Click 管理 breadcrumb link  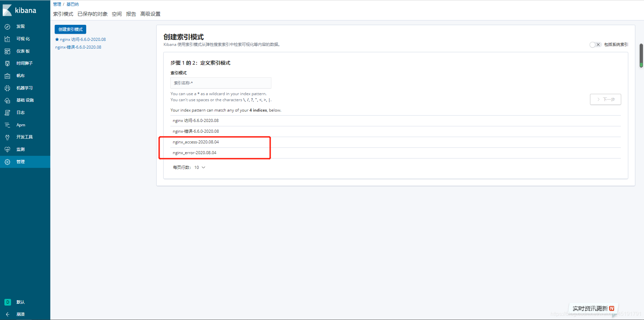point(57,4)
